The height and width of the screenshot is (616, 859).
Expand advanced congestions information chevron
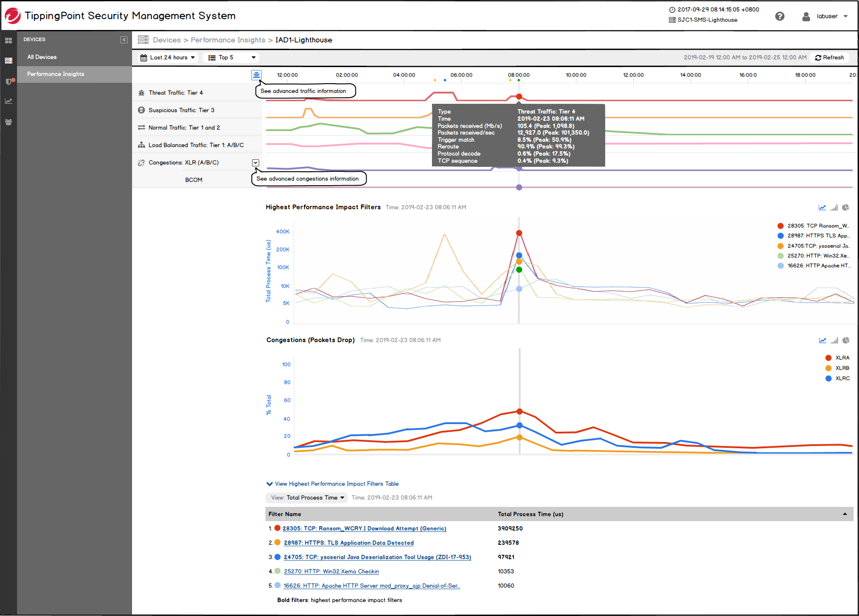tap(255, 163)
